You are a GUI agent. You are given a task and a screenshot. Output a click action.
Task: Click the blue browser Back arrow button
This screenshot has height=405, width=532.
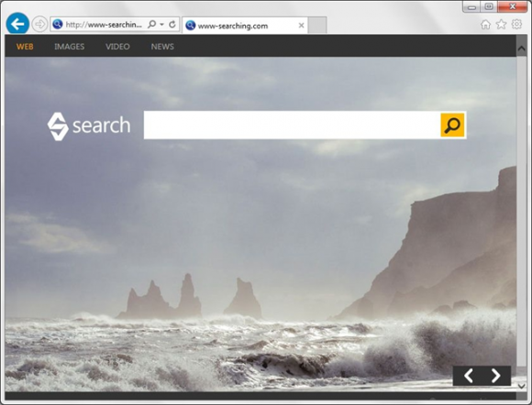tap(17, 24)
